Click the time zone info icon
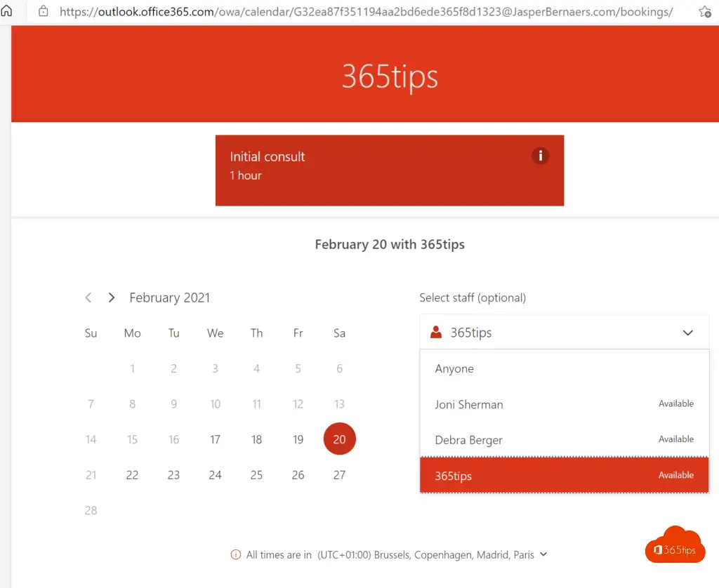This screenshot has height=588, width=719. click(236, 554)
